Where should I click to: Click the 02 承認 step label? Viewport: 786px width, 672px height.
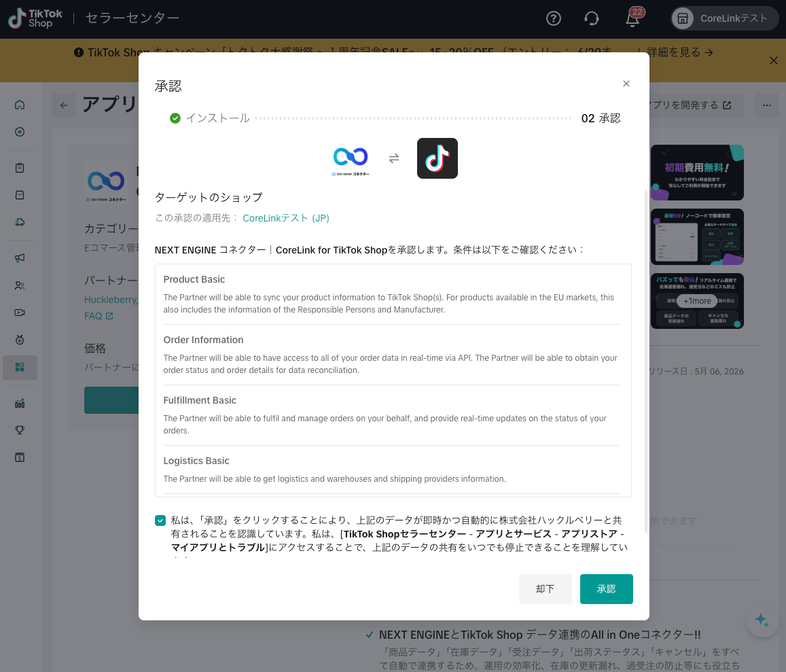[601, 118]
